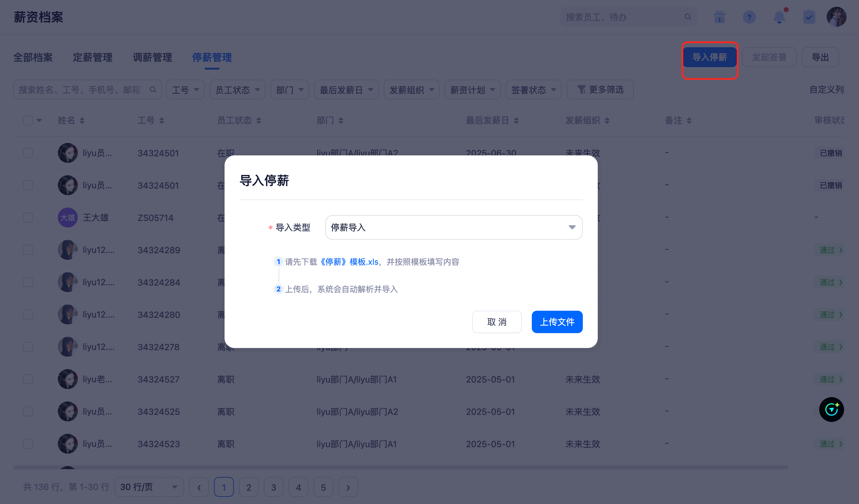
Task: Click avatar in row 34324527
Action: (67, 379)
